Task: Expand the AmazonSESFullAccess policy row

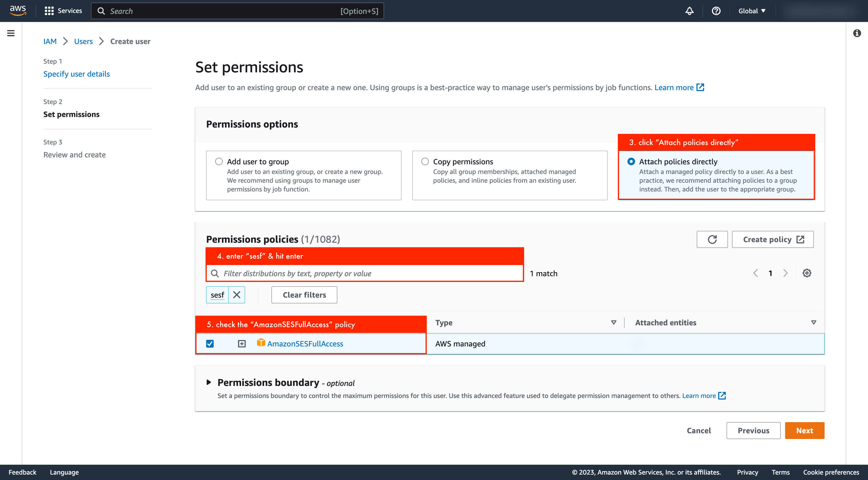Action: [242, 343]
